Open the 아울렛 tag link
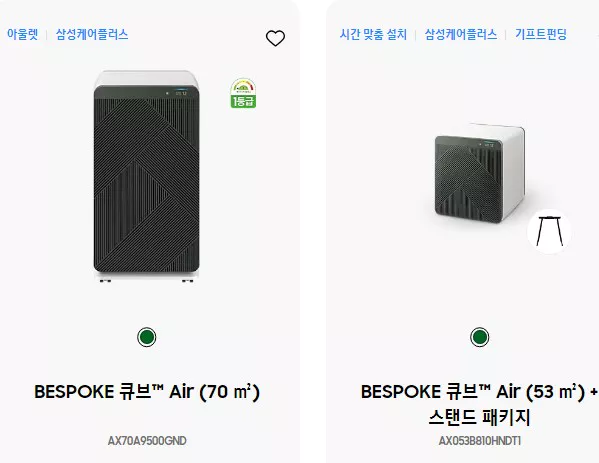This screenshot has height=463, width=599. pos(23,34)
